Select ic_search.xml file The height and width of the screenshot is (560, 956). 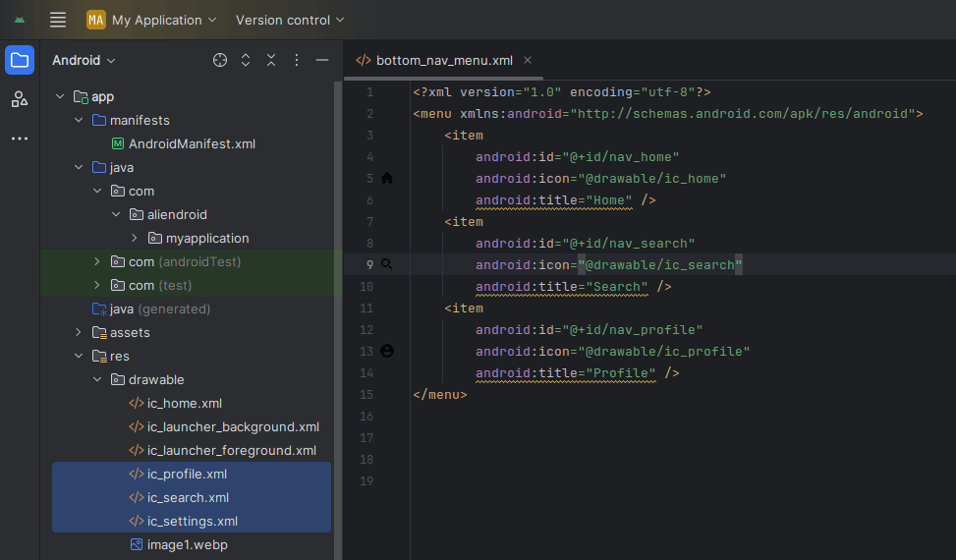point(192,498)
